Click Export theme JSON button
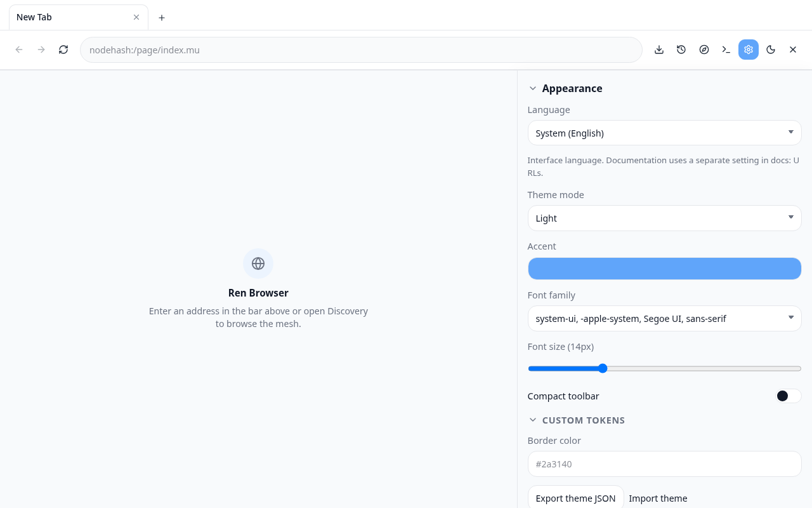812x508 pixels. (575, 498)
